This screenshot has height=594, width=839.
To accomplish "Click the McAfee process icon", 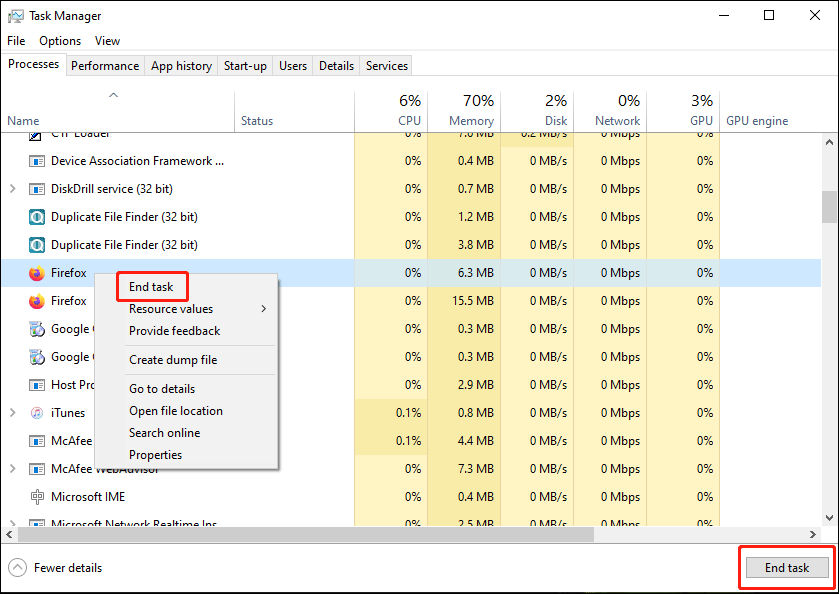I will pos(37,440).
